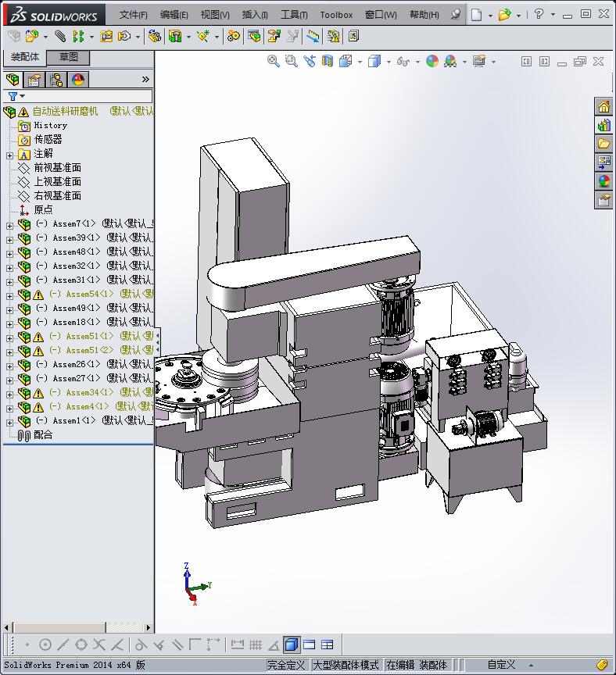Screen dimensions: 616x675
Task: Expand the Assem7<1> tree node
Action: 9,225
